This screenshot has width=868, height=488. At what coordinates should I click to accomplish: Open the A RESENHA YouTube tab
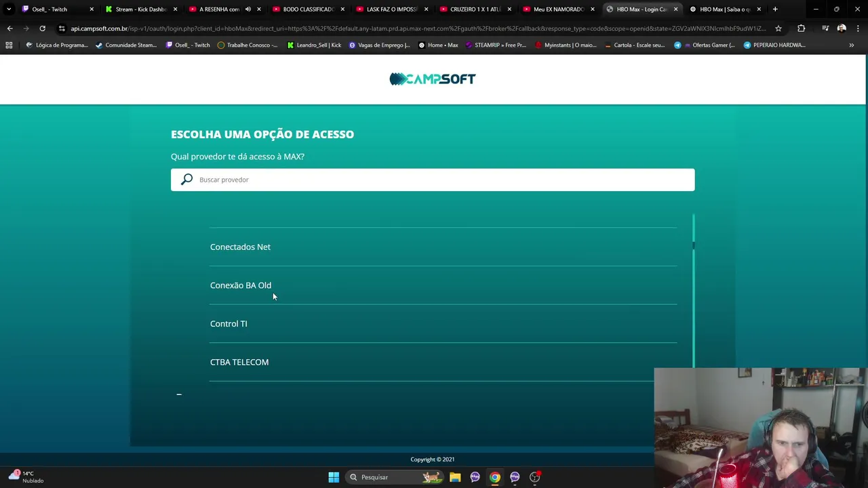click(x=218, y=9)
